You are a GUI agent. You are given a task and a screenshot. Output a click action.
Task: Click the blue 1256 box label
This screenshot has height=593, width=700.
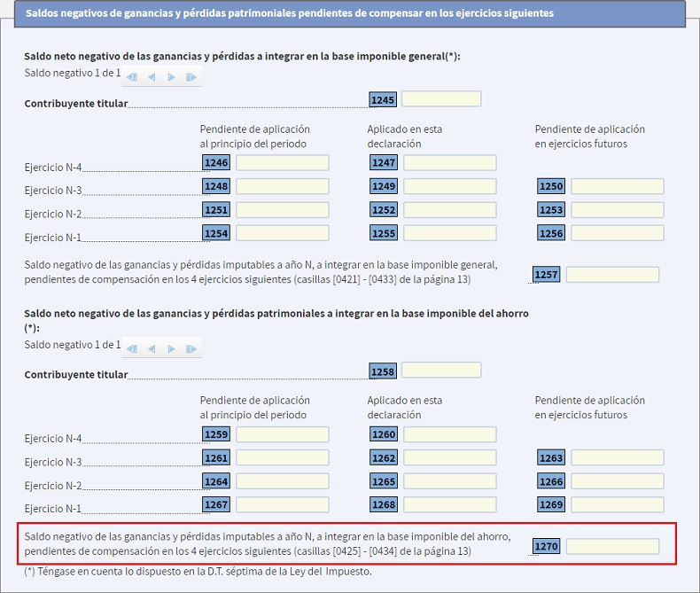(x=551, y=233)
